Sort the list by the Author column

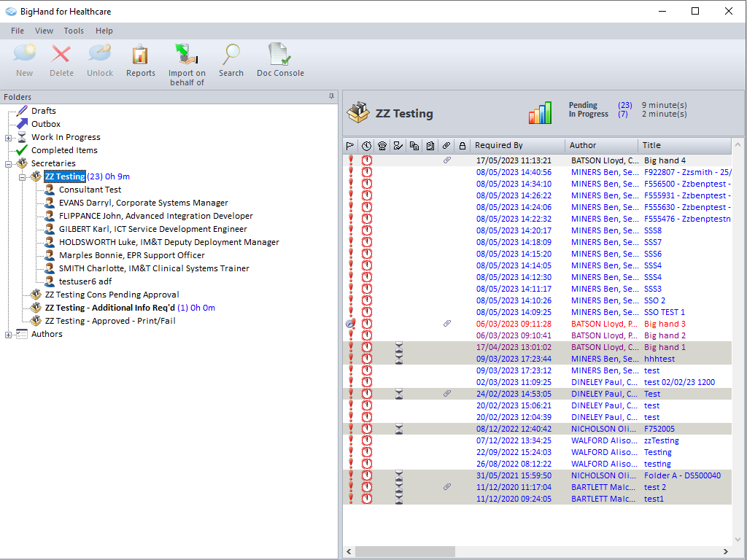[x=601, y=146]
